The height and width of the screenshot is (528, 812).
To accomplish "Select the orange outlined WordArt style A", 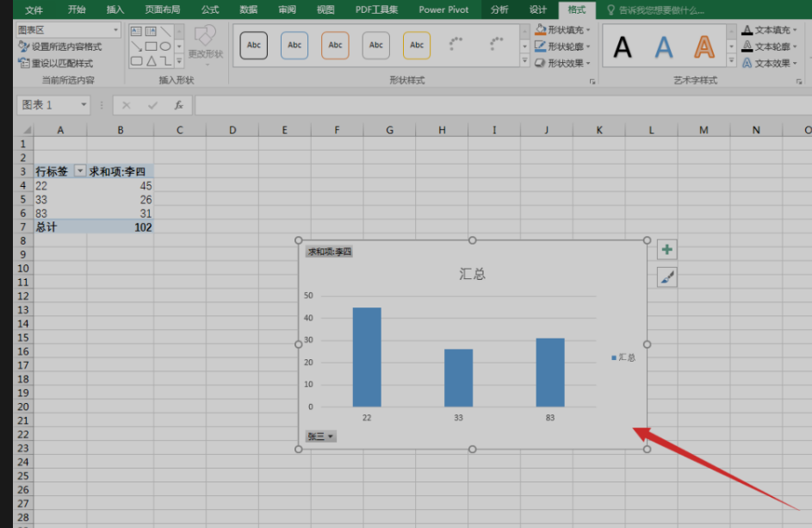I will pyautogui.click(x=704, y=47).
